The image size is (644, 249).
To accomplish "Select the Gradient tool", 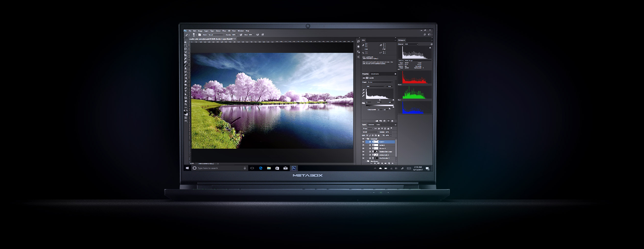I will click(x=185, y=78).
